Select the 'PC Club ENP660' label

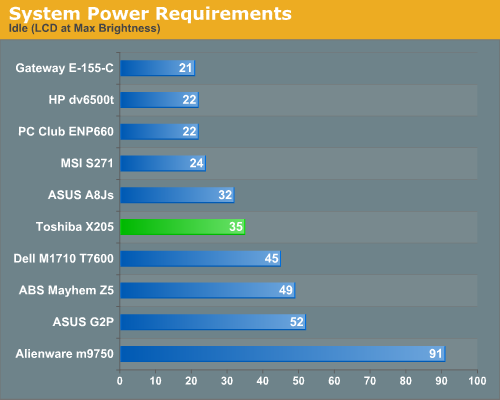[x=66, y=131]
